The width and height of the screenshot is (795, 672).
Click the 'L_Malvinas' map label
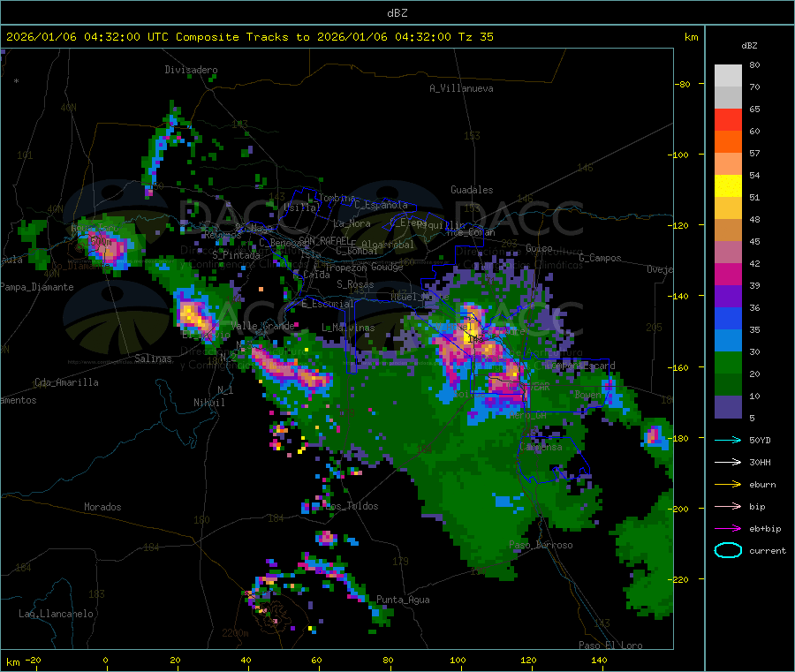[348, 328]
